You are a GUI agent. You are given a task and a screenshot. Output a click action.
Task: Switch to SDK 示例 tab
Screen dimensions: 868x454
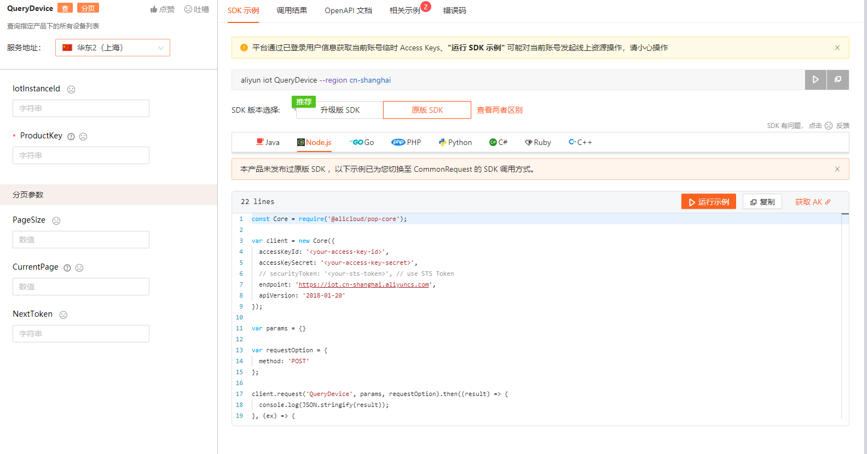[x=244, y=10]
